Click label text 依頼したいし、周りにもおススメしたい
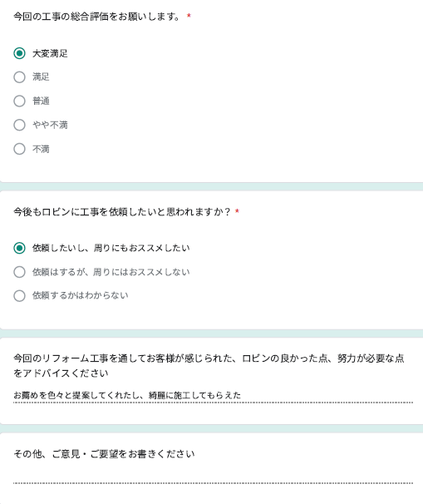423x504 pixels. pos(111,248)
